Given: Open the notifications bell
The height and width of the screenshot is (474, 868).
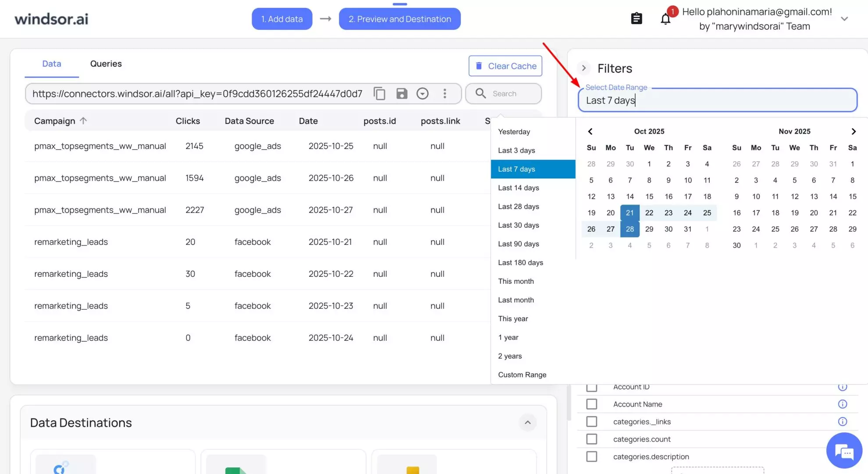Looking at the screenshot, I should (665, 19).
